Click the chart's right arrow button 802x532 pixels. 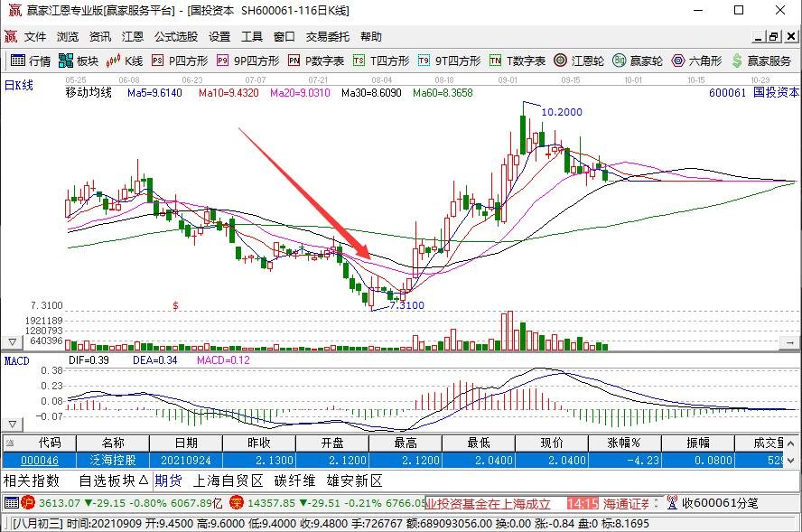[789, 342]
